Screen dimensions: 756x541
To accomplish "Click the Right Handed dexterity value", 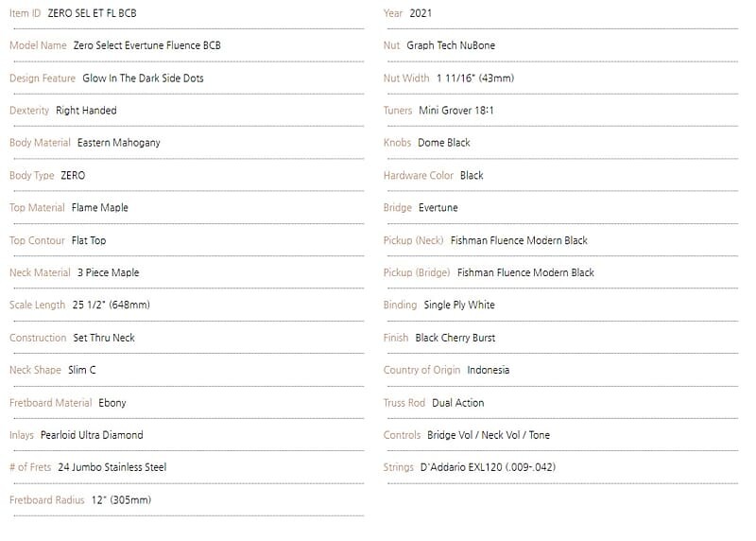I will tap(86, 111).
